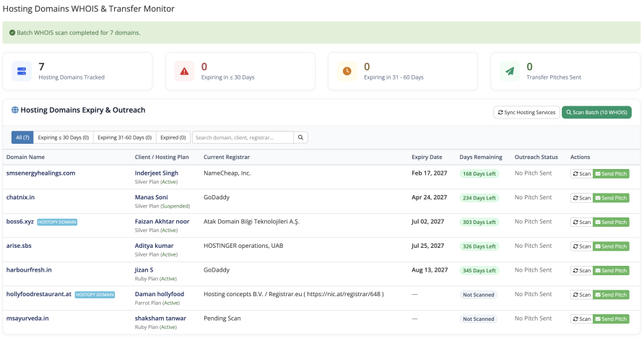Screen dimensions: 644x341
Task: Click the globe icon beside Hosting Domains Expiry
Action: pos(14,110)
